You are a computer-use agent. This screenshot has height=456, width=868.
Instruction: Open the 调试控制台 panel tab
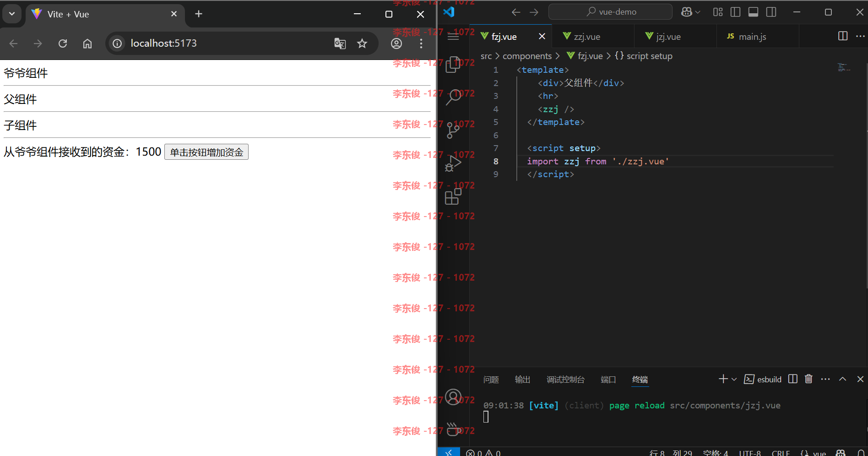(x=565, y=380)
